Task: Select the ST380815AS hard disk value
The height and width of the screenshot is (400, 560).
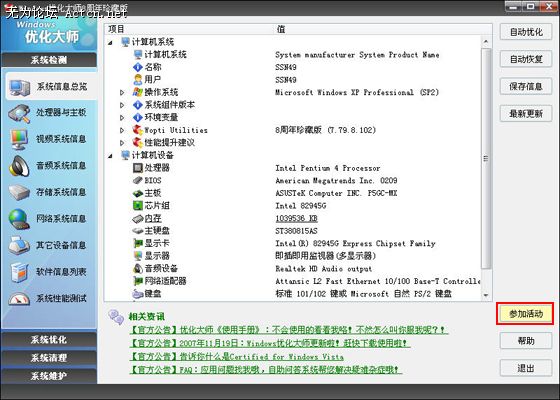Action: 296,231
